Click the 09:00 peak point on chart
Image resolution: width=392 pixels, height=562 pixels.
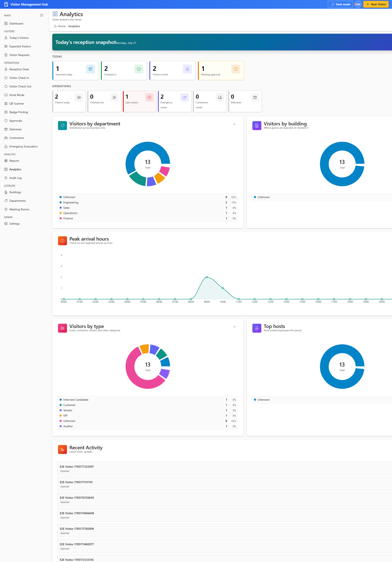point(207,277)
